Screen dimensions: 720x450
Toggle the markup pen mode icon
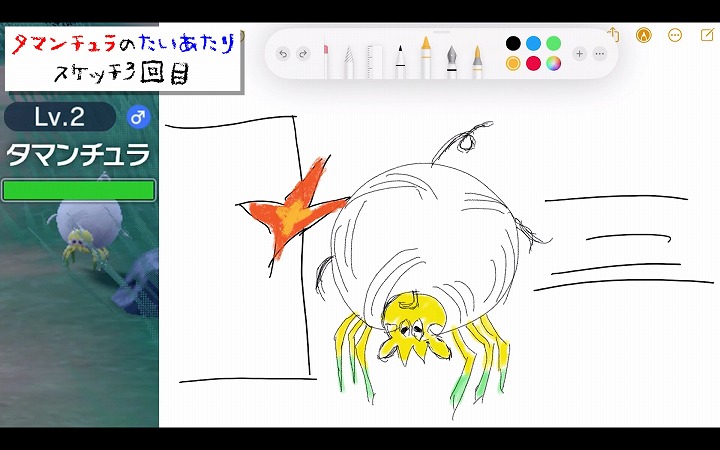(x=643, y=35)
